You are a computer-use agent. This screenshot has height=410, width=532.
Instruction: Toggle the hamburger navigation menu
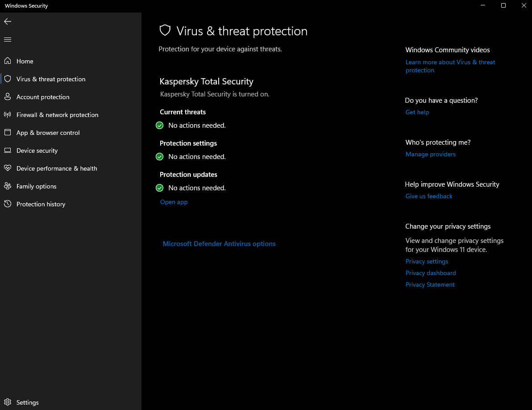[x=8, y=39]
